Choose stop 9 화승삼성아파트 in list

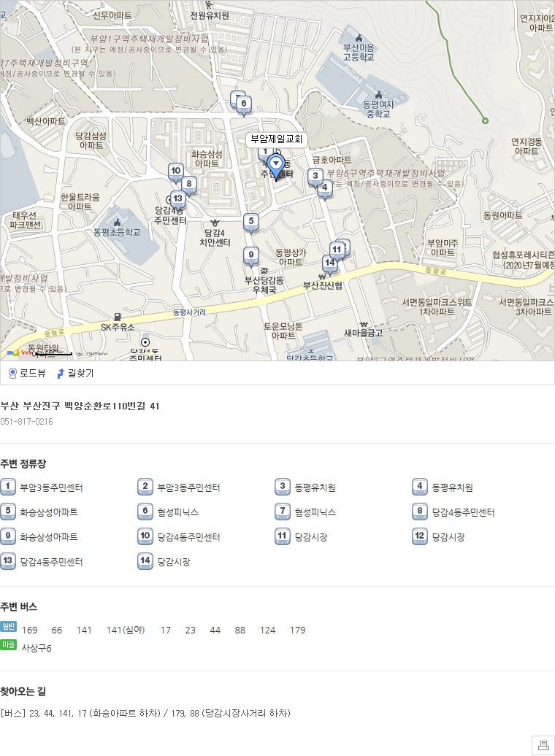click(x=48, y=537)
